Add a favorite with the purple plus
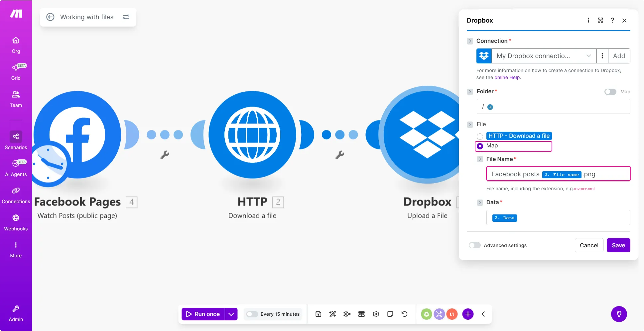Screen dimensions: 644x331 click(x=468, y=314)
